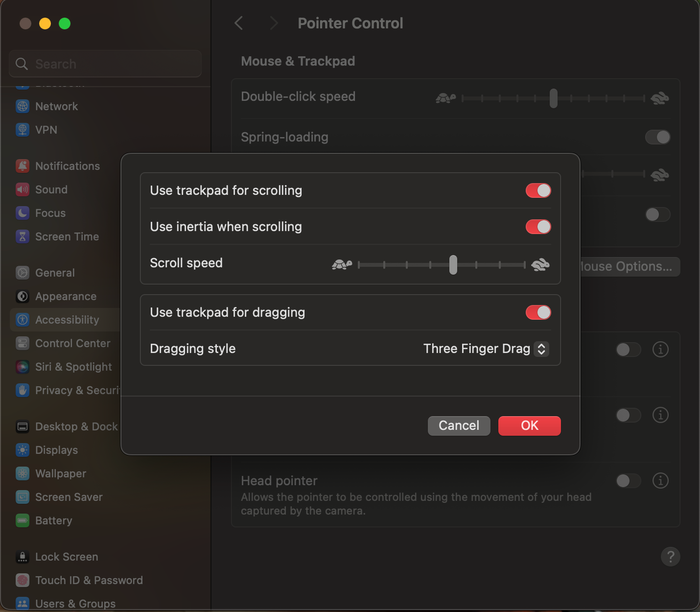
Task: Click the Notifications bell icon
Action: (23, 166)
